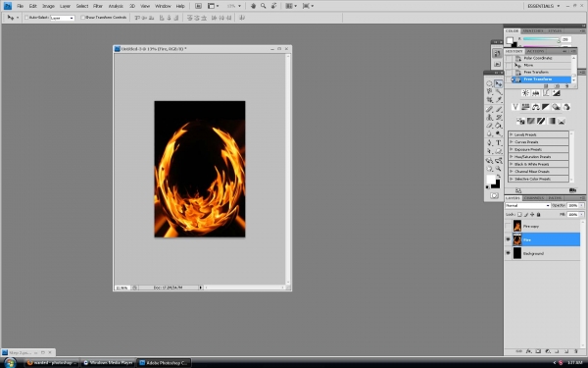
Task: Add a Brightness/Contrast adjustment
Action: tap(525, 93)
